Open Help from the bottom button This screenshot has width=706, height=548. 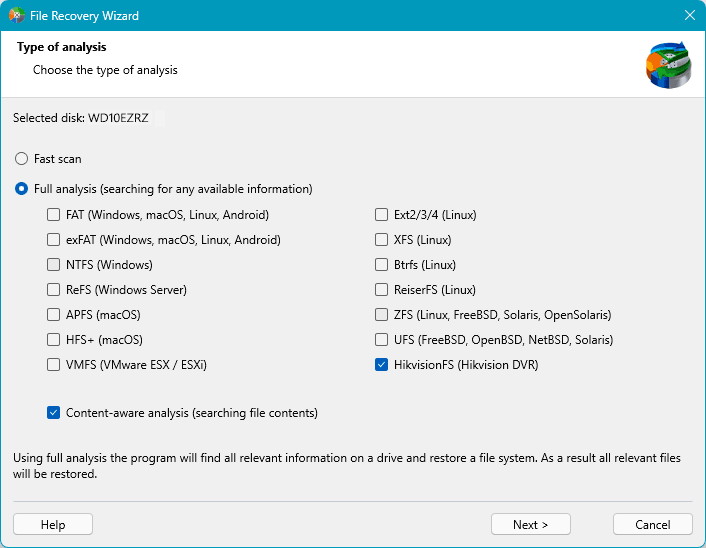(x=53, y=525)
